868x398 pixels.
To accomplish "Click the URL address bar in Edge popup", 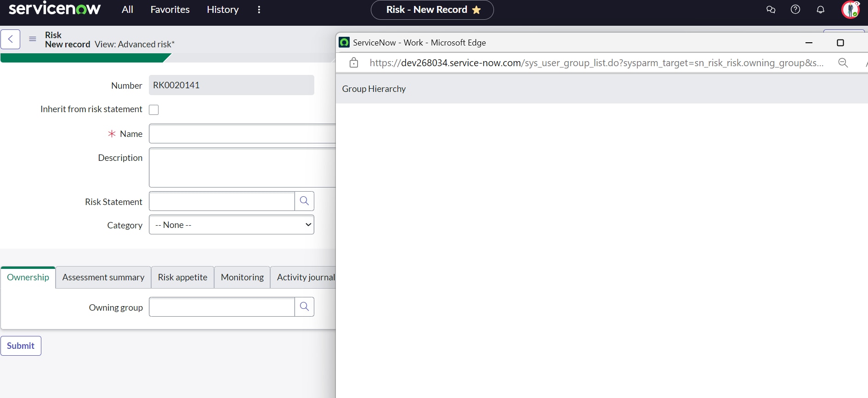I will 596,63.
